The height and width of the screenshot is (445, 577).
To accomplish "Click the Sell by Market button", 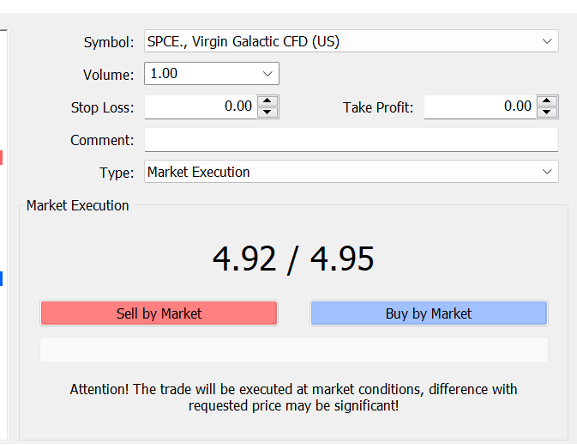I will tap(159, 313).
